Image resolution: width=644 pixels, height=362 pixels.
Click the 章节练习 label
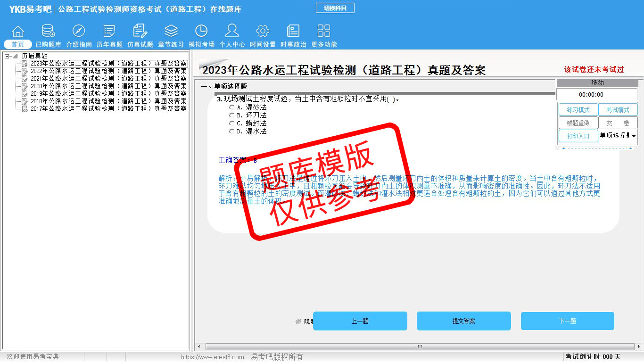click(x=171, y=44)
